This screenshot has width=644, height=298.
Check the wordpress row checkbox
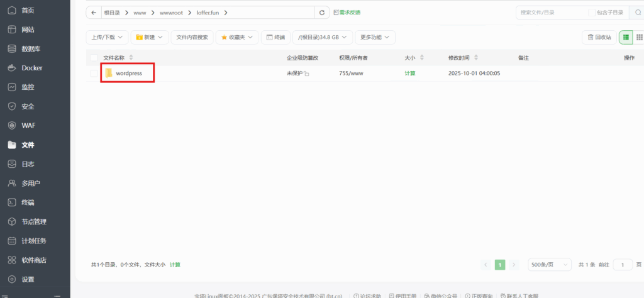pyautogui.click(x=94, y=74)
